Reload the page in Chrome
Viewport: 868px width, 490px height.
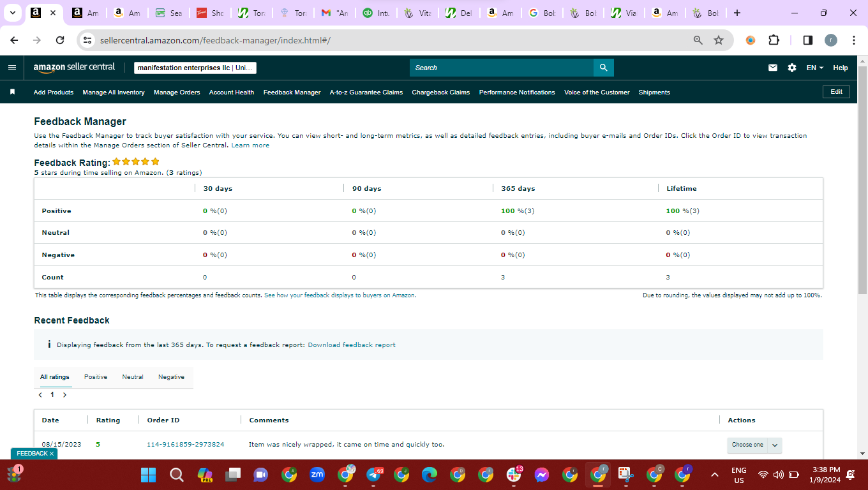click(x=60, y=40)
